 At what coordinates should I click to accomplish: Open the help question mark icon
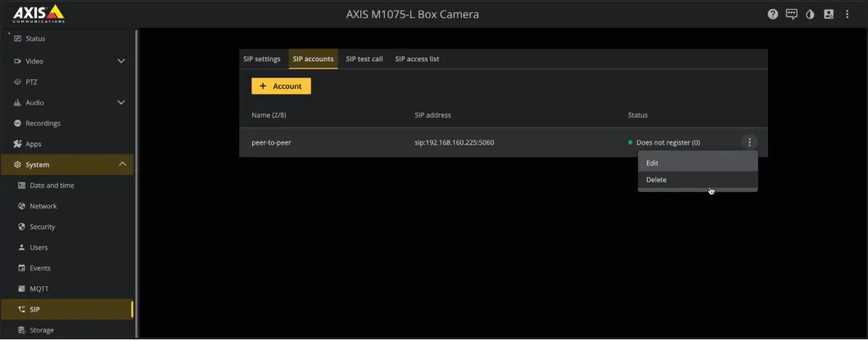click(x=773, y=15)
